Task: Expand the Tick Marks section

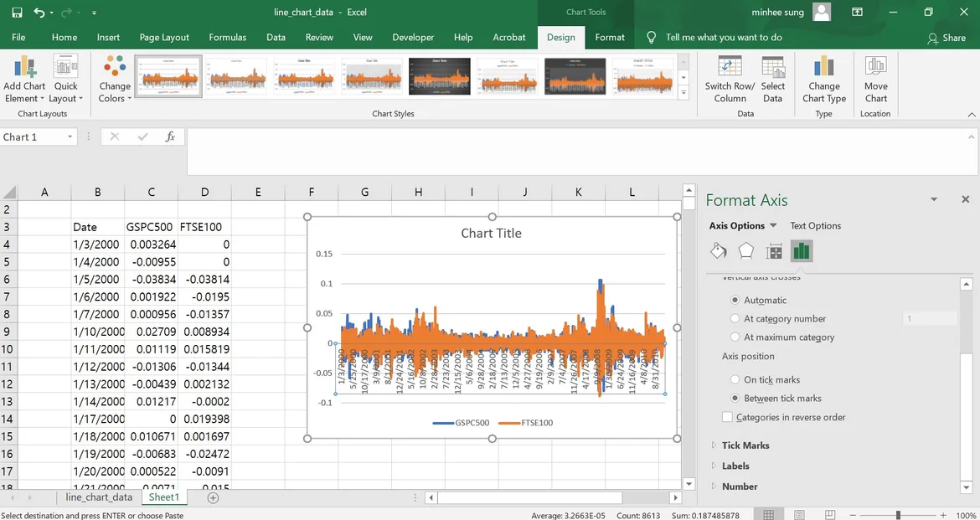Action: coord(745,445)
